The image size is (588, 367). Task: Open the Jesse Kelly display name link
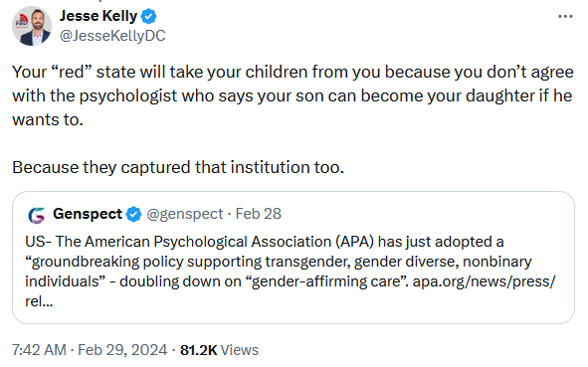(98, 16)
